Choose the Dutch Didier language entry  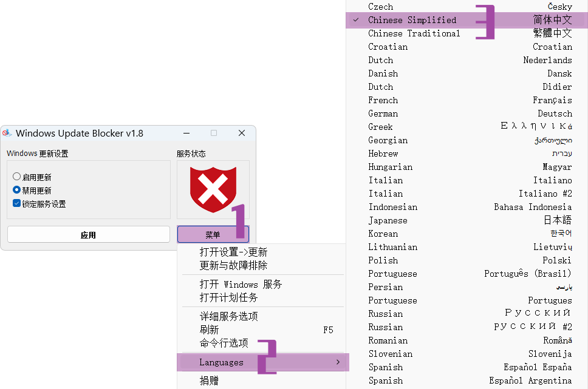pos(467,87)
